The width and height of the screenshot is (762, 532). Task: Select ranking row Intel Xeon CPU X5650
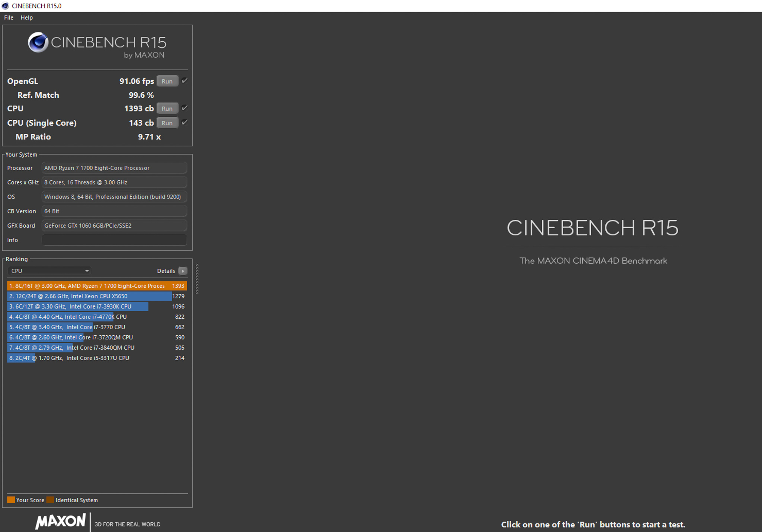97,296
